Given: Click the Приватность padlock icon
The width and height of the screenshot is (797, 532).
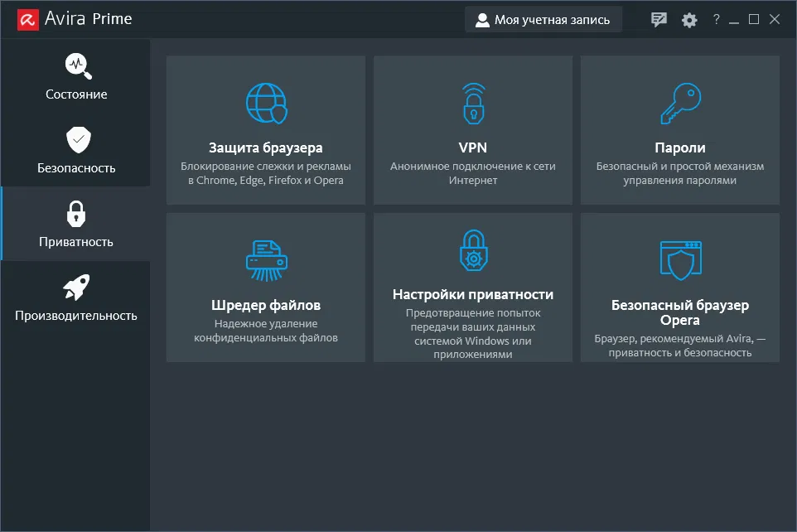Looking at the screenshot, I should click(x=76, y=214).
